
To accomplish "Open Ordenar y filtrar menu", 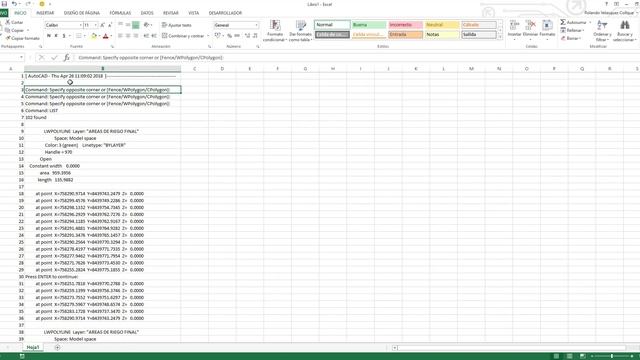I will (x=602, y=31).
